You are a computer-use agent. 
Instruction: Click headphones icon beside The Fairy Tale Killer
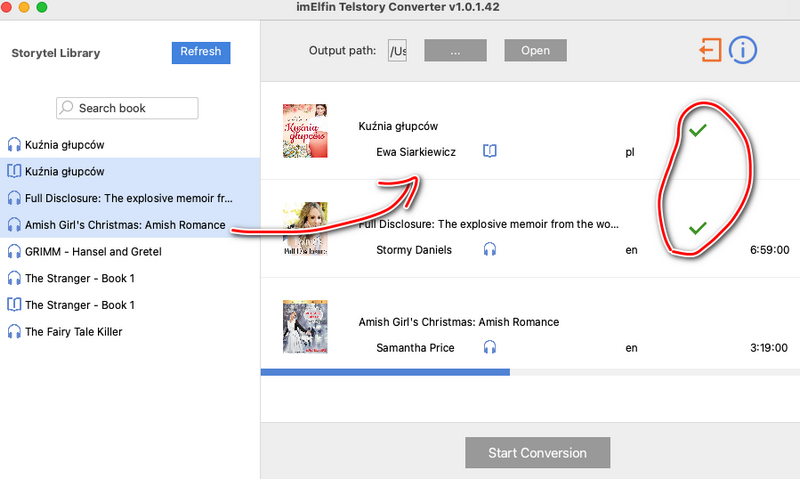tap(14, 332)
